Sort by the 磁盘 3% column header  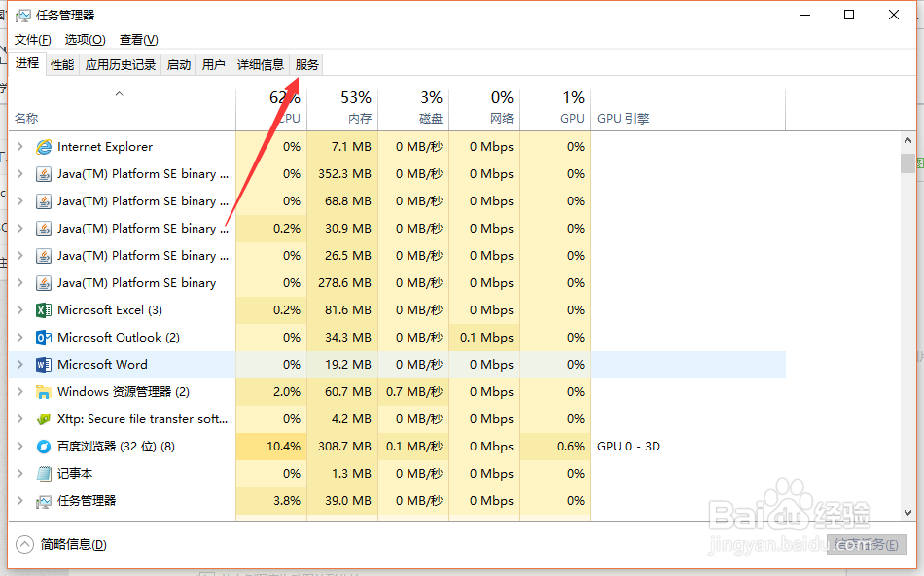(413, 108)
